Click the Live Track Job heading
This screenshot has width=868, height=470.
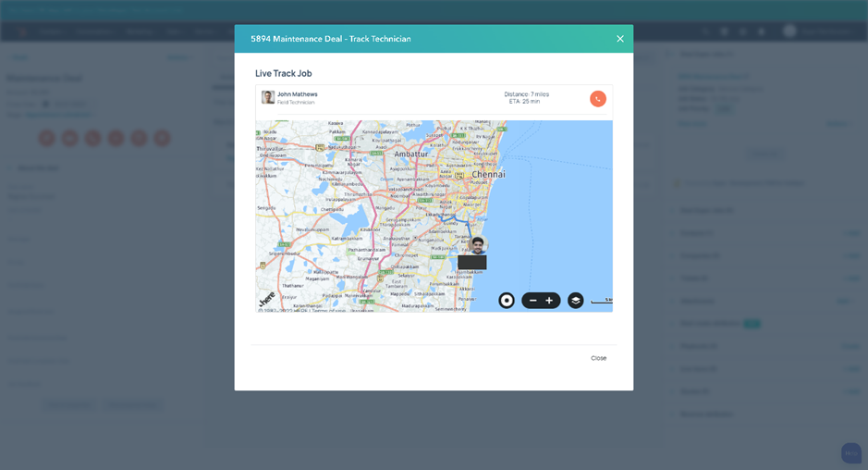coord(284,73)
